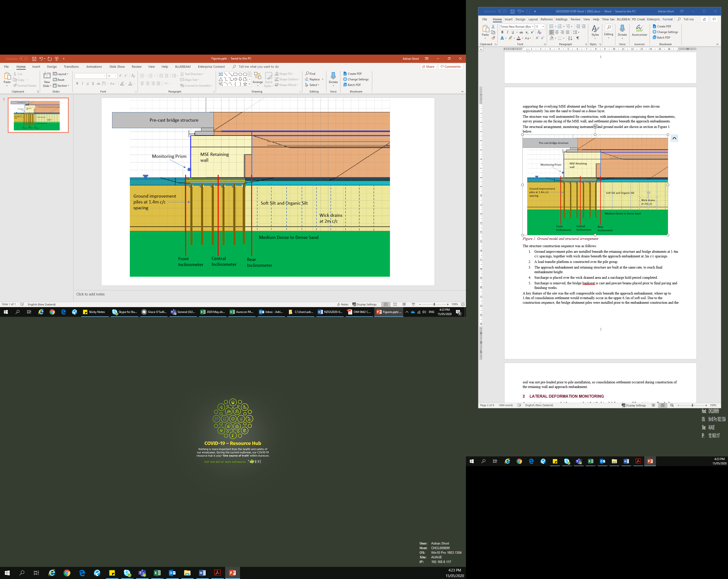Click Word's show paragraph marks icon

[x=578, y=38]
